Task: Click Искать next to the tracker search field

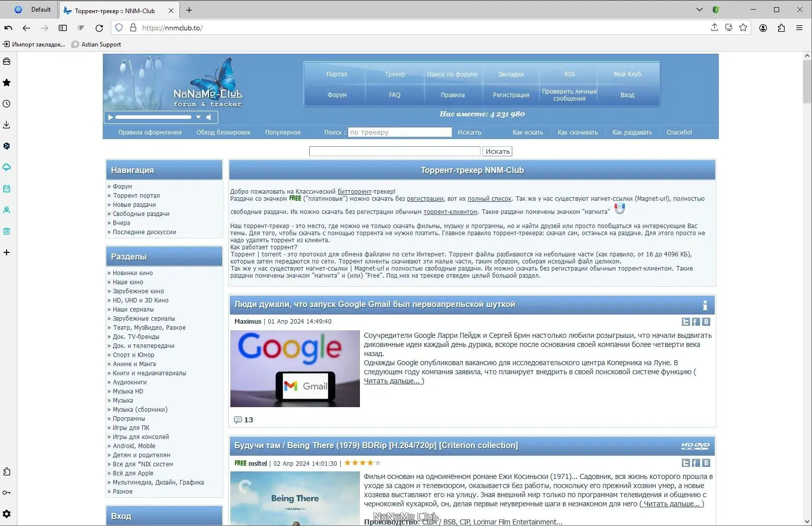Action: point(469,133)
